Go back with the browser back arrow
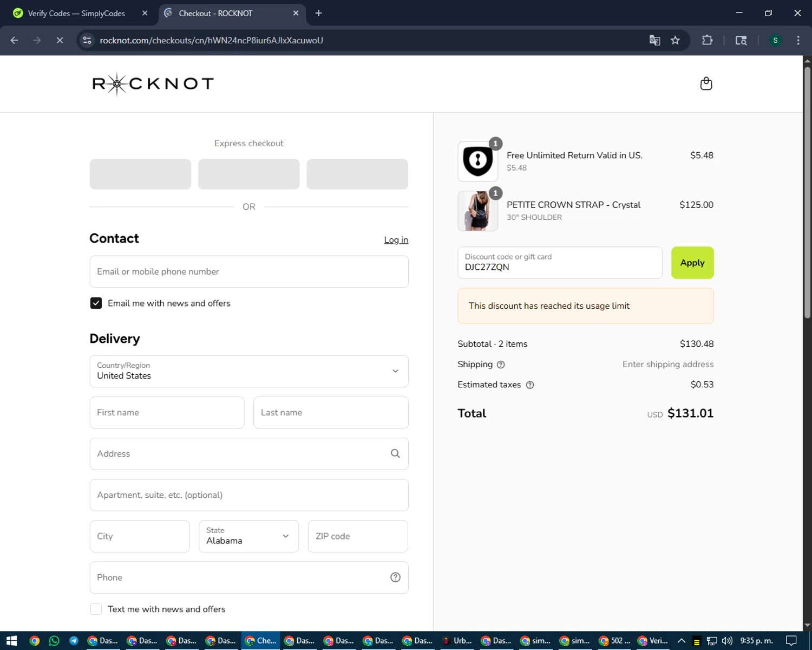The image size is (812, 650). coord(15,40)
